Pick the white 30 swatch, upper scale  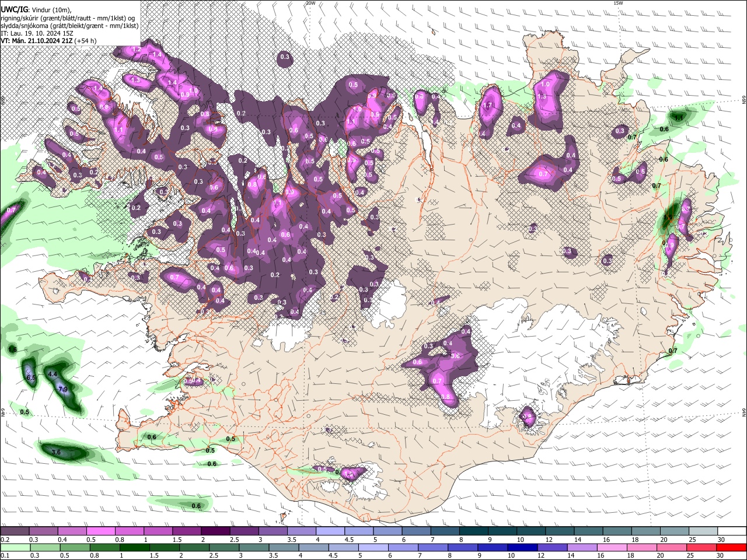[x=732, y=531]
